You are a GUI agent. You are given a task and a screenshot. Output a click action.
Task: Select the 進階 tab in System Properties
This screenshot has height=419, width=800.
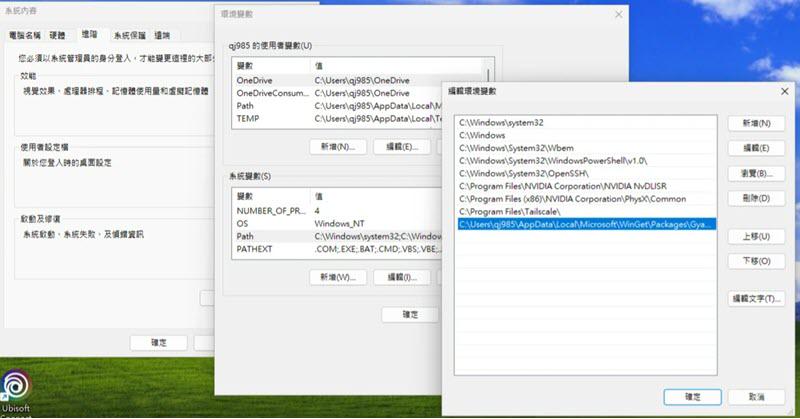coord(89,34)
